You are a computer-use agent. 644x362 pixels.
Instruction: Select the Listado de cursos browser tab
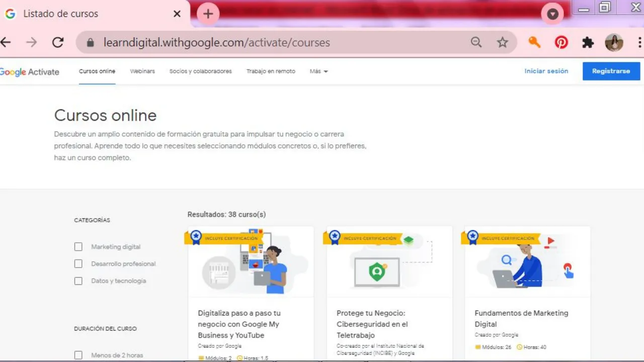pos(94,14)
